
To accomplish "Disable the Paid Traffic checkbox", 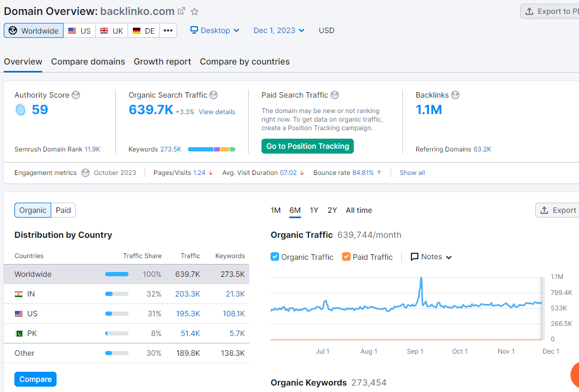I will pos(347,257).
